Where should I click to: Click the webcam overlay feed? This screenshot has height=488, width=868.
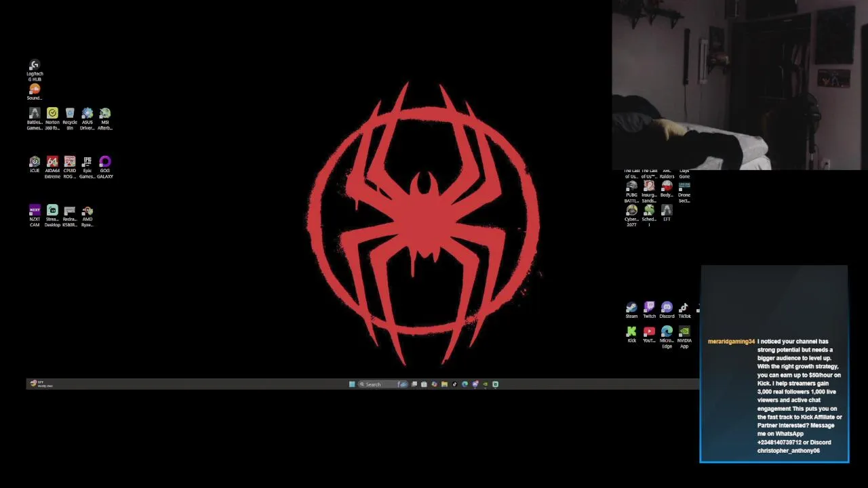click(x=740, y=85)
